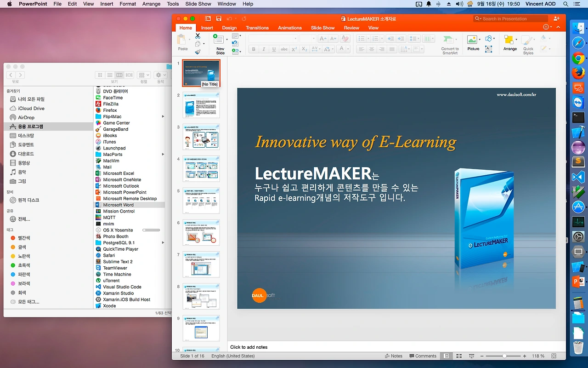This screenshot has width=588, height=368.
Task: Switch to the Design ribbon tab
Action: [x=229, y=28]
